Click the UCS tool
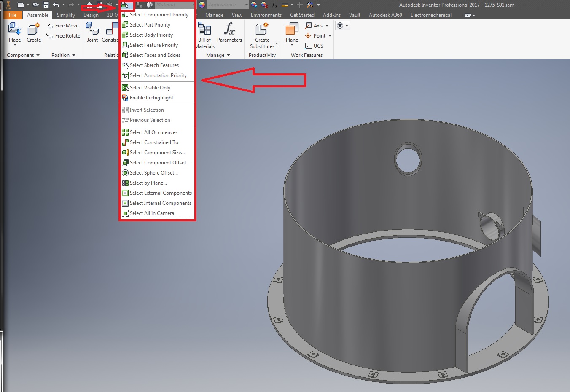The height and width of the screenshot is (392, 570). [314, 46]
